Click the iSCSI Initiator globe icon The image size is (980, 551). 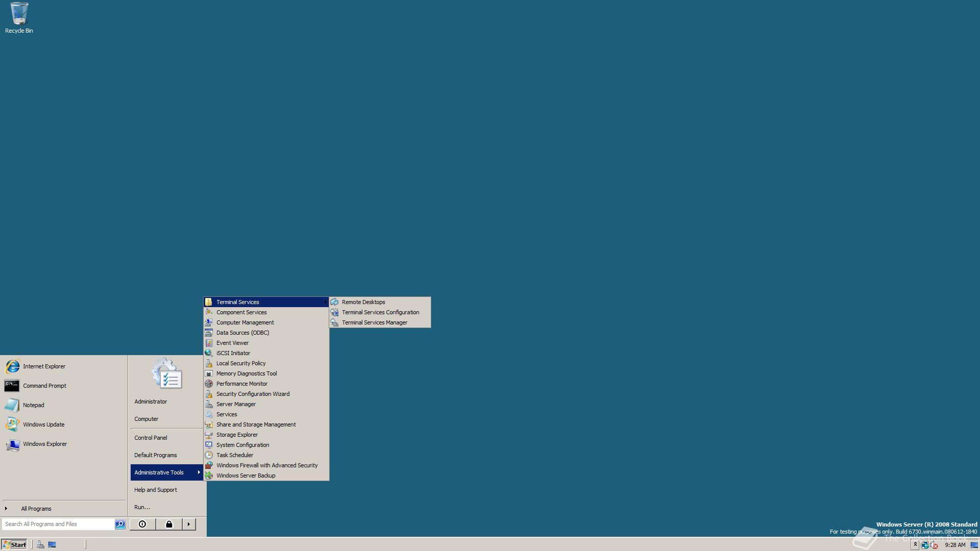click(x=209, y=353)
